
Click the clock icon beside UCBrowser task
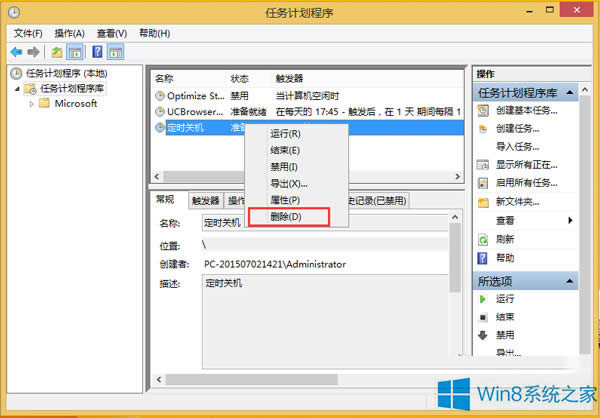tap(160, 112)
